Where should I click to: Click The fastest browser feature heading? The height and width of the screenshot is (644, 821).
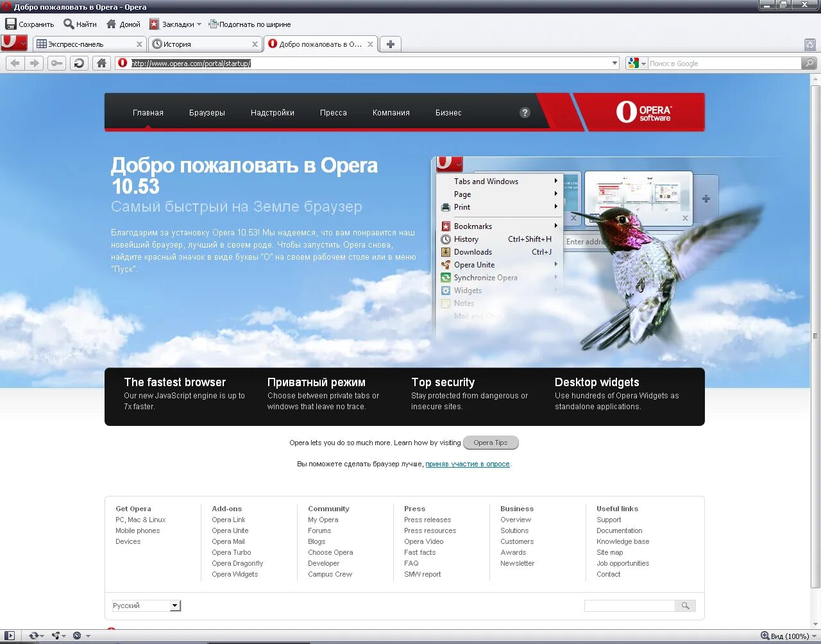point(174,382)
